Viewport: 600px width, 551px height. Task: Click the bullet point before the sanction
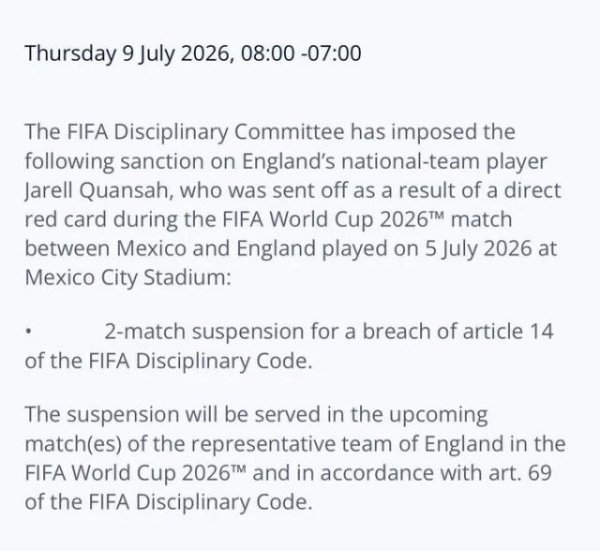(28, 331)
